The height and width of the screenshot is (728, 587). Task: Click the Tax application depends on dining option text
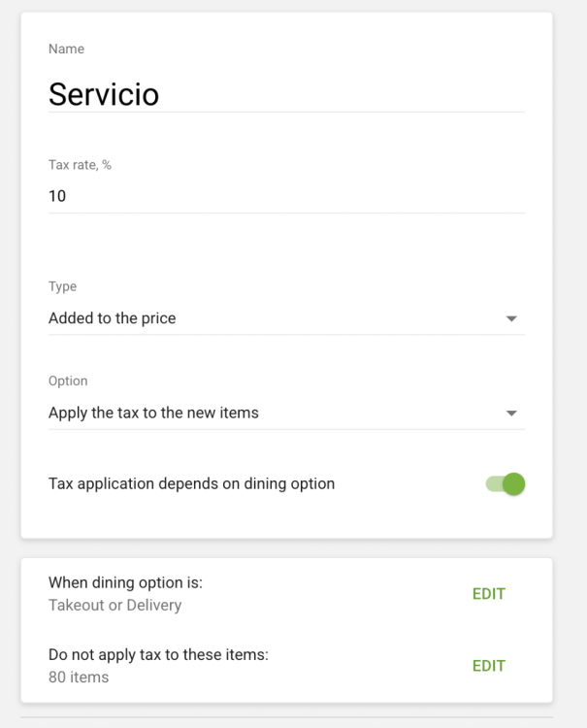191,483
